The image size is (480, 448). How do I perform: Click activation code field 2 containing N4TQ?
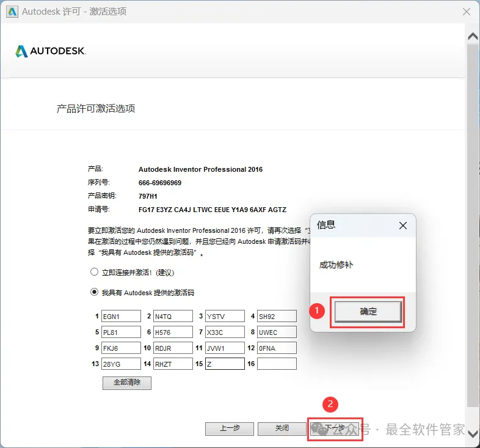(173, 316)
